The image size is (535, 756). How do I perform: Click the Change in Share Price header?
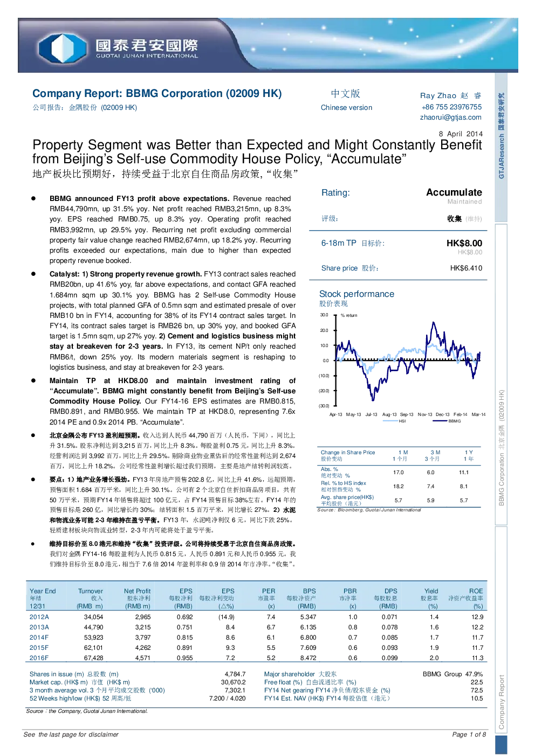[x=347, y=452]
